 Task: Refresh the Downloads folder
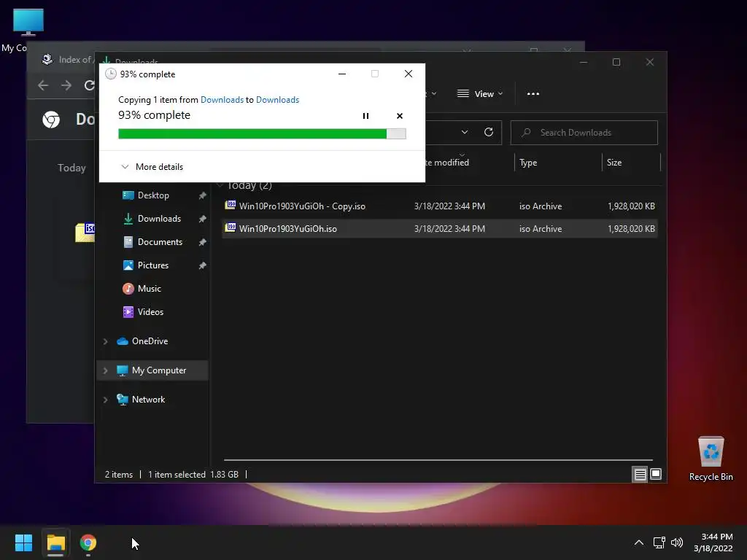point(488,133)
